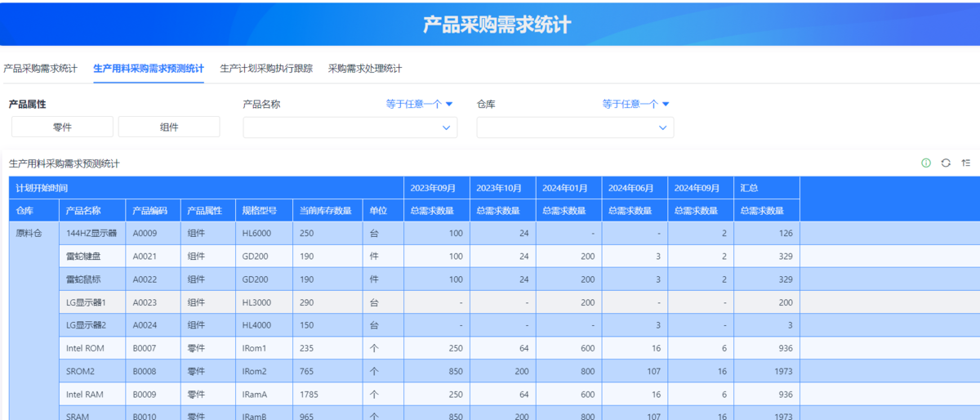The height and width of the screenshot is (420, 980).
Task: Click the 汇总 column header
Action: tap(749, 188)
